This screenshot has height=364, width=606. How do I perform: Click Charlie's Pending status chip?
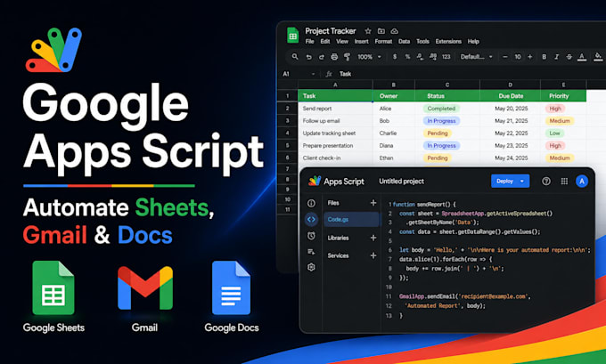click(x=437, y=133)
